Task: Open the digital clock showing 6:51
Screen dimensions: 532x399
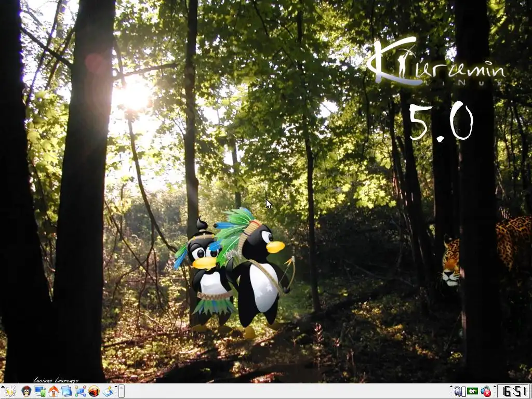Action: (x=513, y=391)
